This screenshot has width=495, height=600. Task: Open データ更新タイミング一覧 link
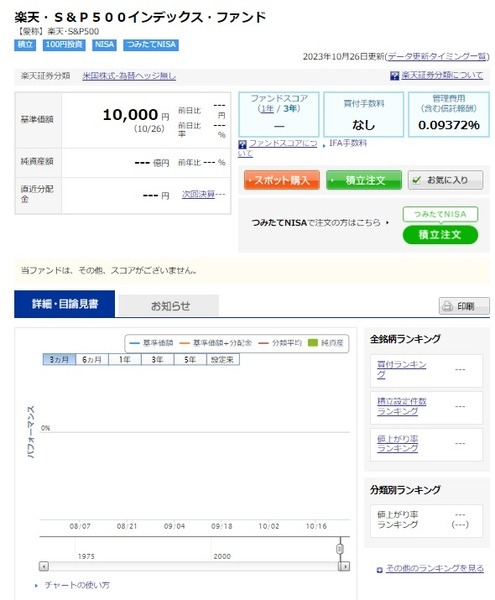point(437,57)
